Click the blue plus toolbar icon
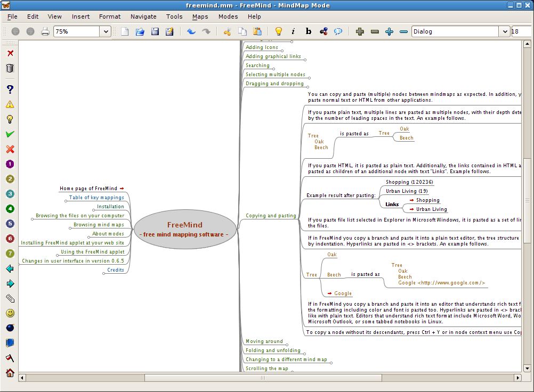This screenshot has width=534, height=392. click(389, 31)
